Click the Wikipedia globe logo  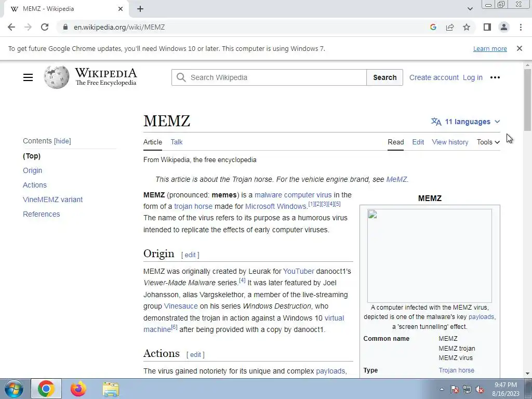pyautogui.click(x=56, y=77)
